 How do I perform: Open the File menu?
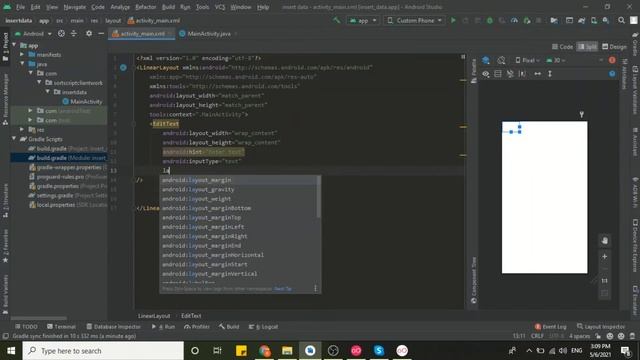tap(20, 7)
